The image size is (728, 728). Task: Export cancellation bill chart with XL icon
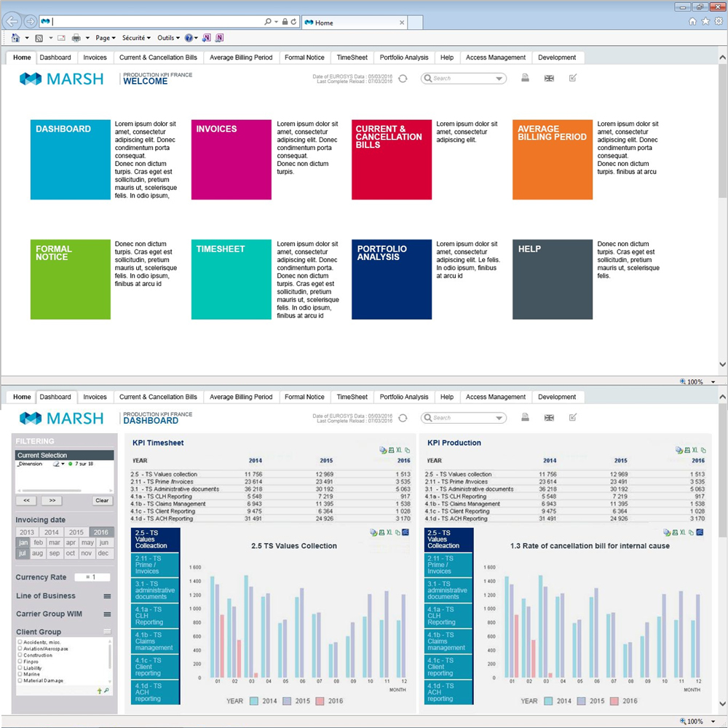[683, 533]
